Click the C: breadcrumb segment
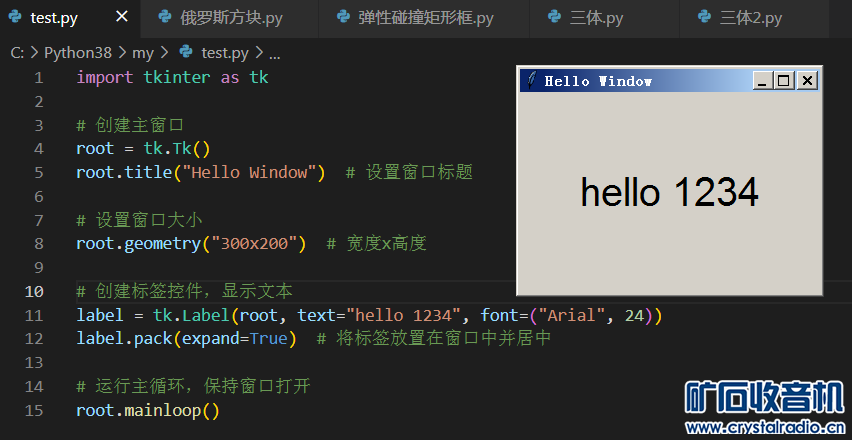 click(17, 53)
